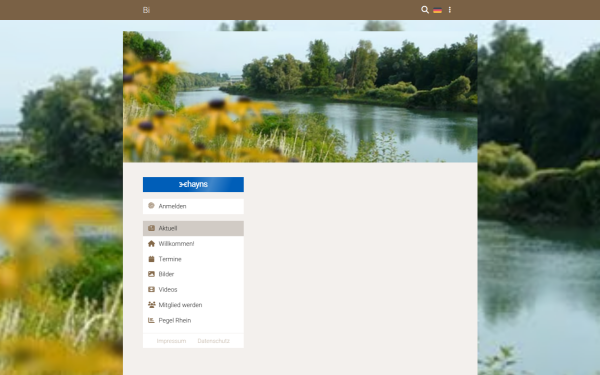Screen dimensions: 600x375
Task: Select the Aktuell menu item
Action: 193,228
